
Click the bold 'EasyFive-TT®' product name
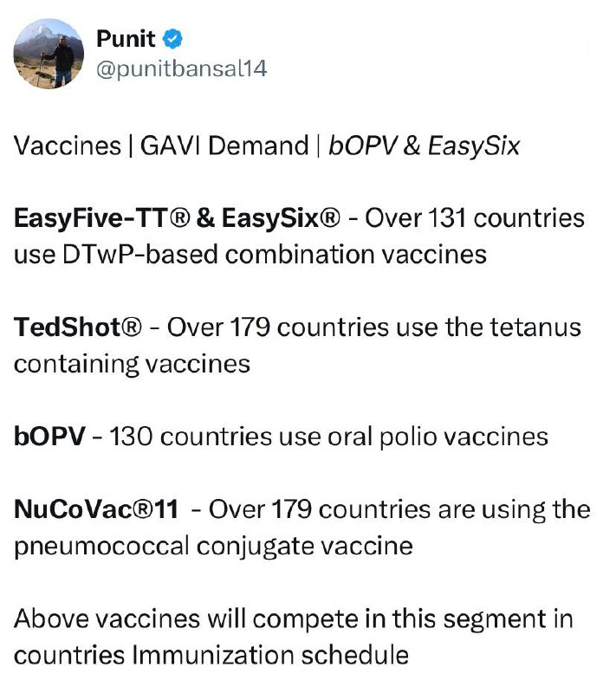[x=100, y=217]
